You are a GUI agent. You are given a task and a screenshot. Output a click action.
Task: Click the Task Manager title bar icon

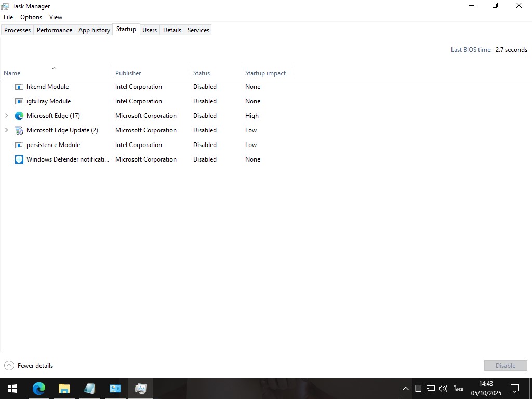coord(5,6)
